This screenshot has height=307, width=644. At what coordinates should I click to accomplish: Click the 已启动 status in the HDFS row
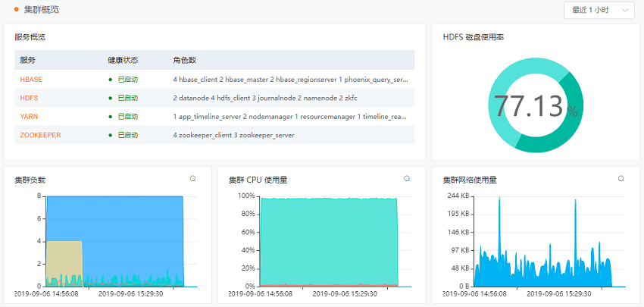[128, 98]
